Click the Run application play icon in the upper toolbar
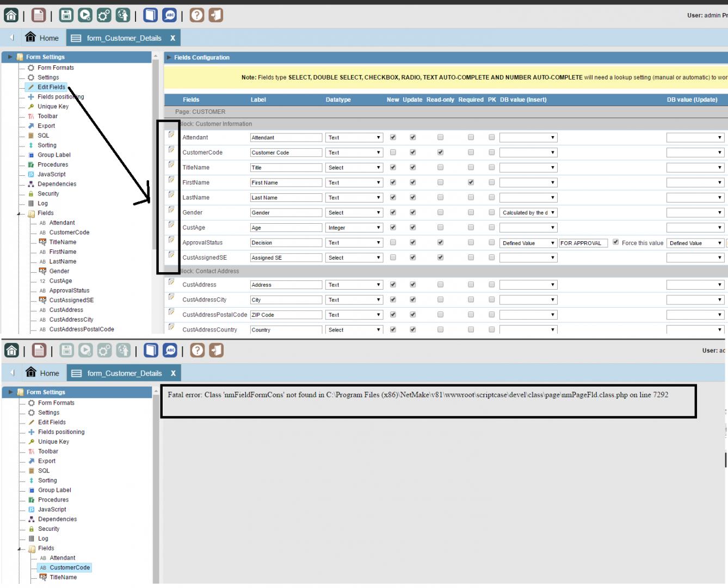728x588 pixels. 85,15
